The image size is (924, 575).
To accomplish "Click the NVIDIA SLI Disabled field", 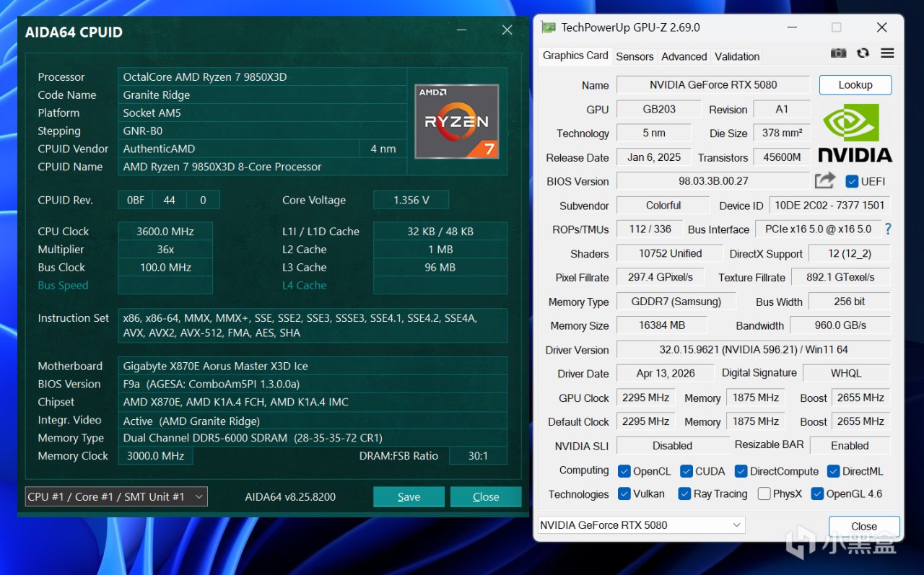I will click(672, 445).
